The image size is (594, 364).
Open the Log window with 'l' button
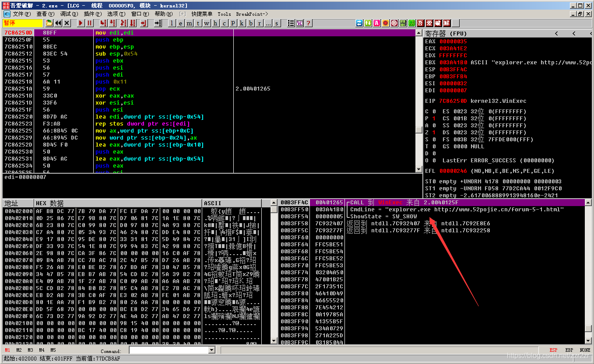172,23
